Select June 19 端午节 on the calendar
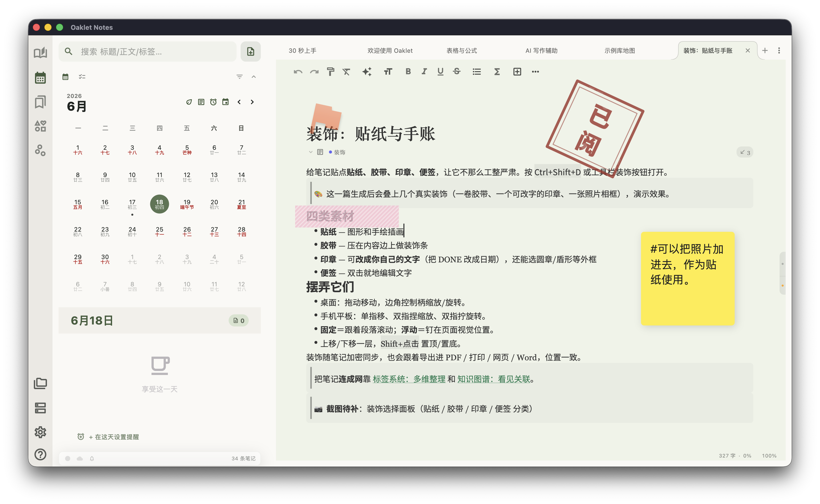 pos(187,204)
